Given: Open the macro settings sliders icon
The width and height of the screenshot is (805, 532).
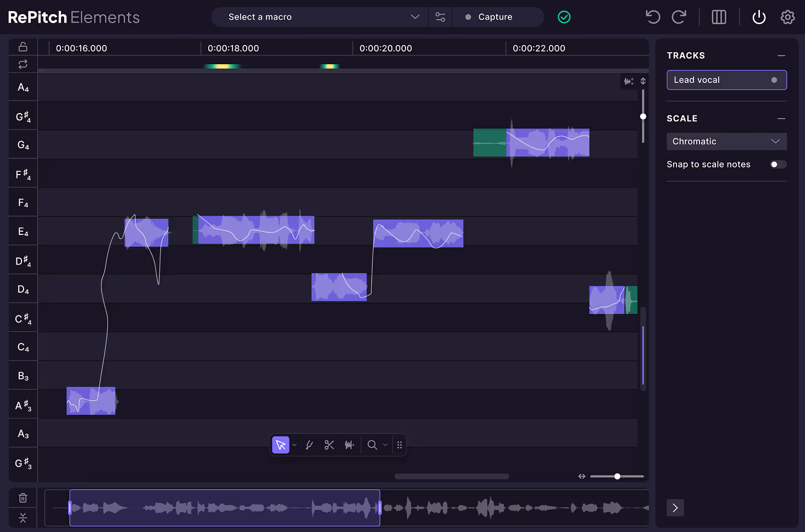Looking at the screenshot, I should (x=440, y=17).
